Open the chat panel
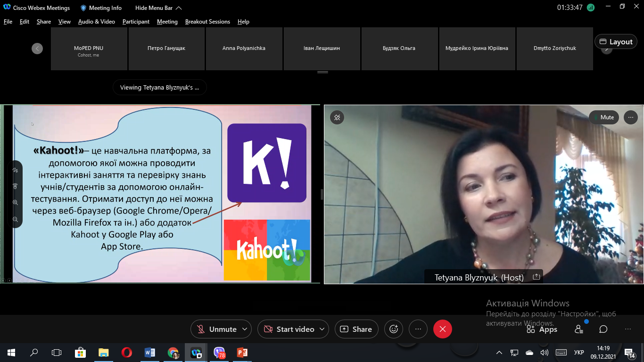 [x=603, y=329]
